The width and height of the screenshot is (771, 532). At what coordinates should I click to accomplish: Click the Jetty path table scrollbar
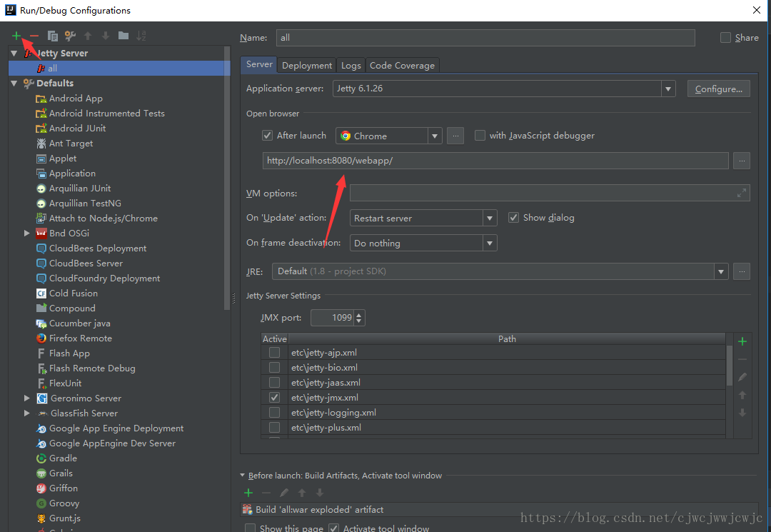729,366
